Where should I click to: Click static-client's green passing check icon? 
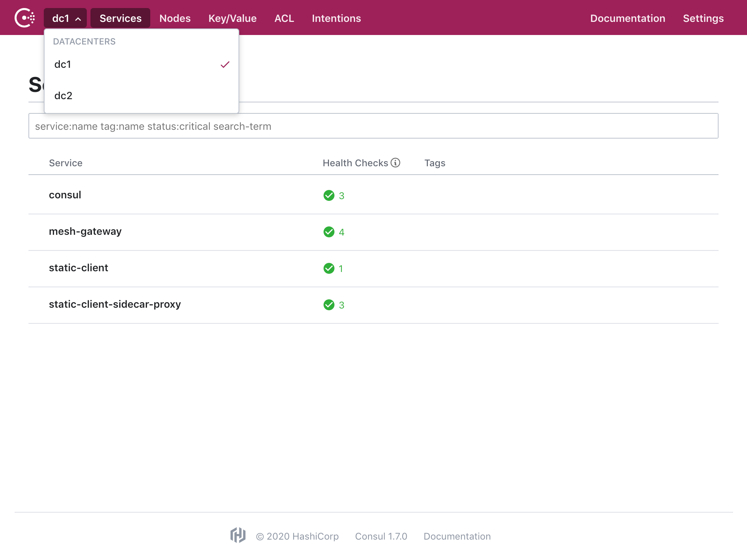(329, 268)
